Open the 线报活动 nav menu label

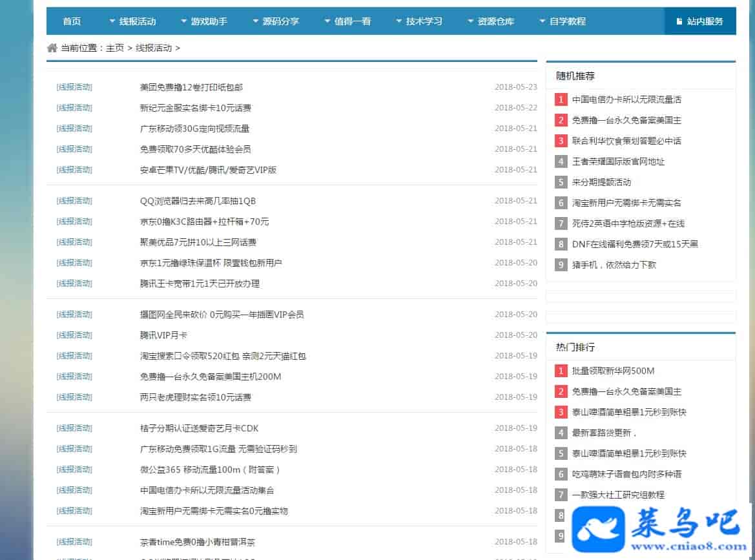tap(138, 21)
